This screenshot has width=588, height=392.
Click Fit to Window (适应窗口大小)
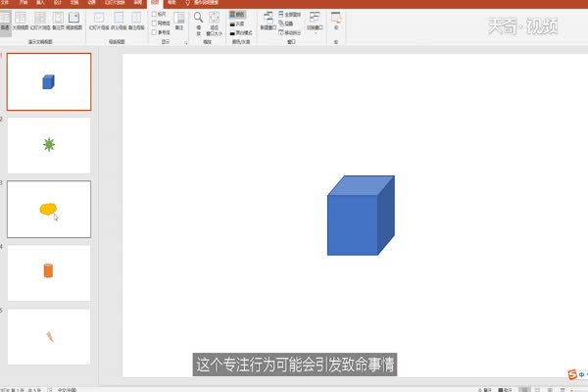pyautogui.click(x=215, y=22)
